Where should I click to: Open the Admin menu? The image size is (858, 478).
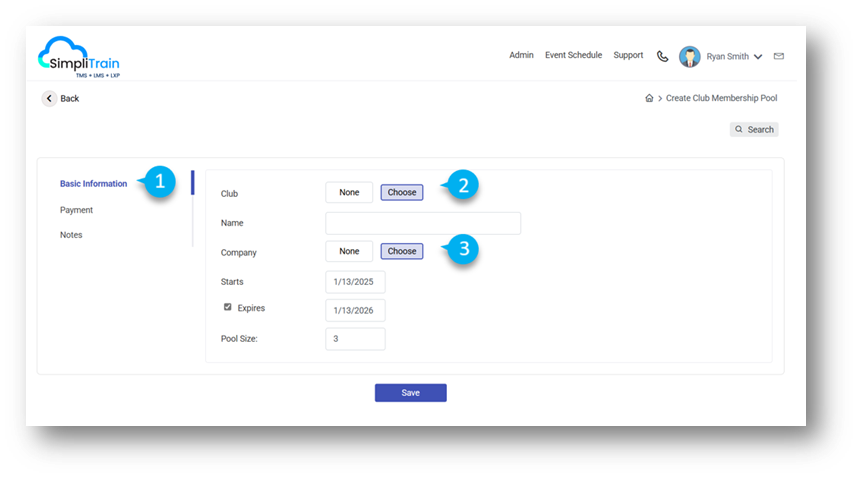click(x=521, y=55)
